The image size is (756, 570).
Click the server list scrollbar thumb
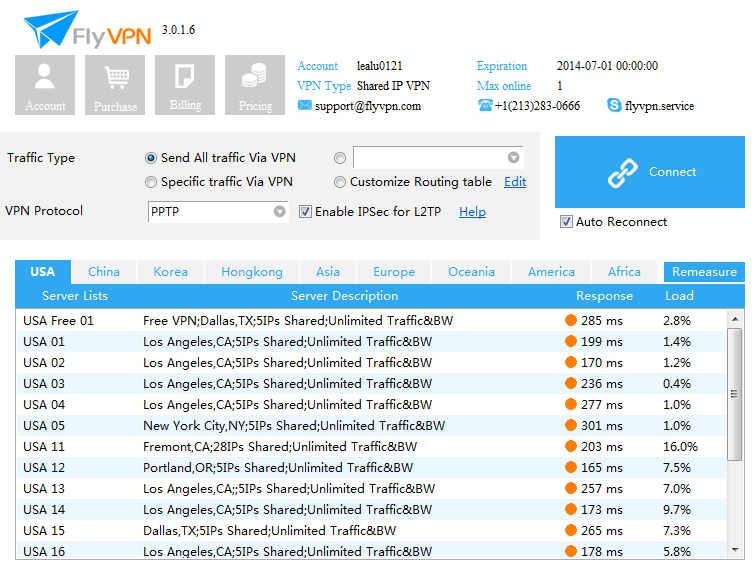pos(734,394)
